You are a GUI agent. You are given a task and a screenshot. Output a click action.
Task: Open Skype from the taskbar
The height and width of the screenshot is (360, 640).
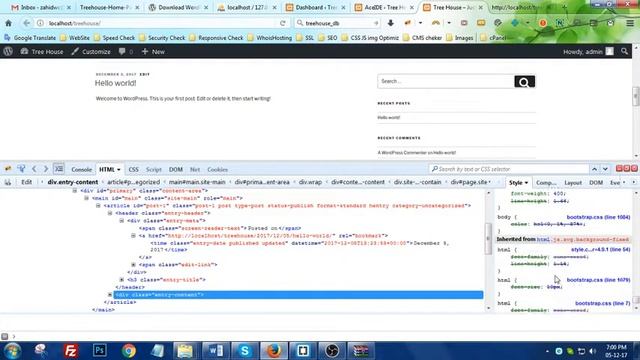point(244,351)
